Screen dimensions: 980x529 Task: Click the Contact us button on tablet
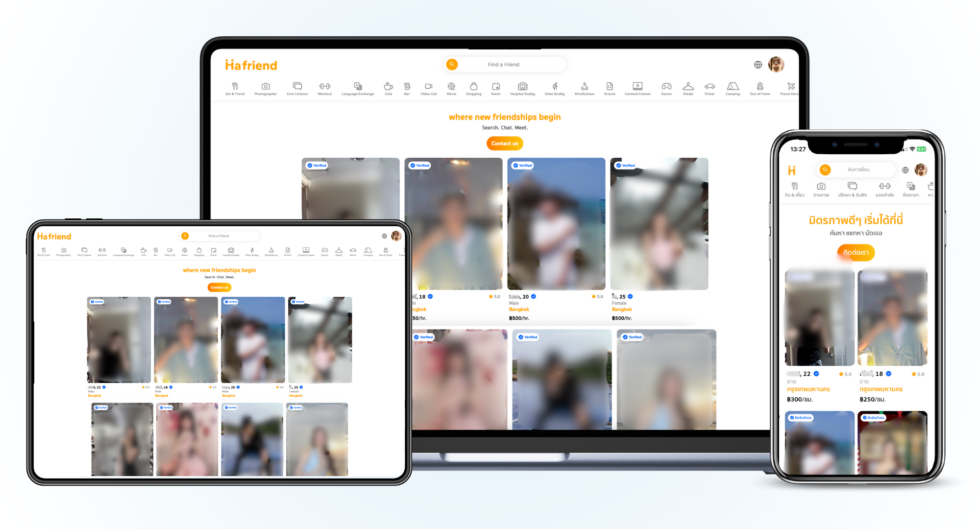coord(219,288)
